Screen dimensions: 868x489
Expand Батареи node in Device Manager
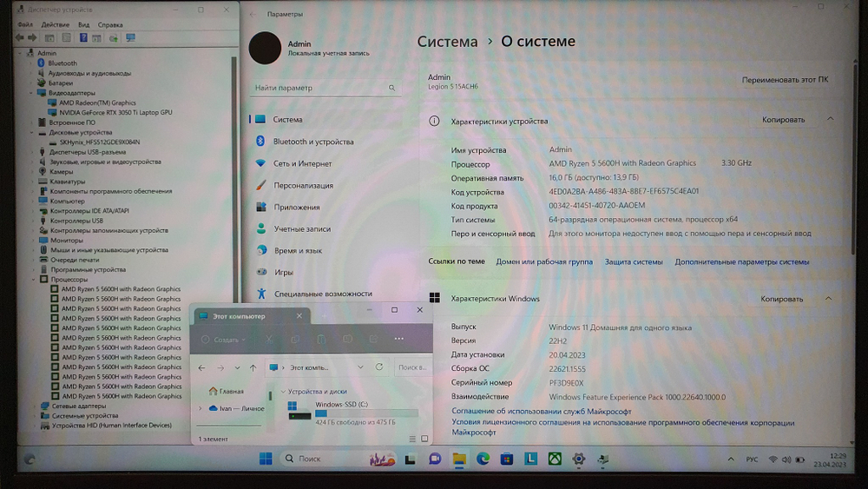tap(31, 83)
